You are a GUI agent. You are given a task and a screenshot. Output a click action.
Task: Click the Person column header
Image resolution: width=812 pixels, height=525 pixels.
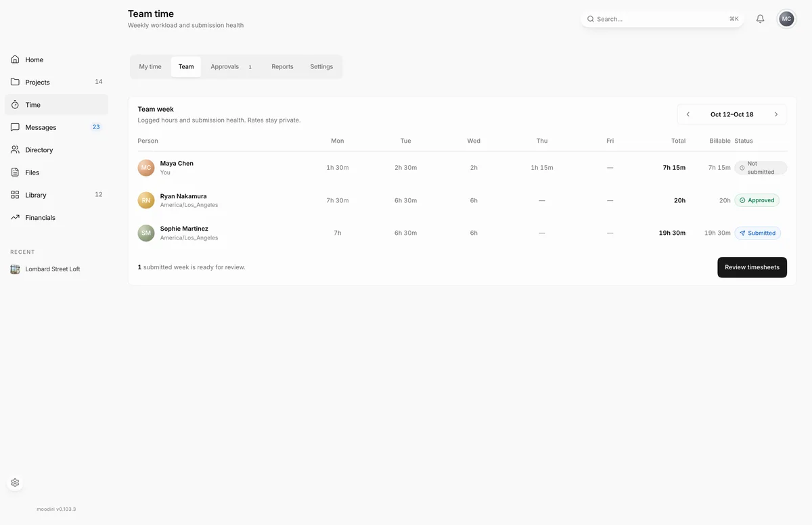tap(148, 141)
